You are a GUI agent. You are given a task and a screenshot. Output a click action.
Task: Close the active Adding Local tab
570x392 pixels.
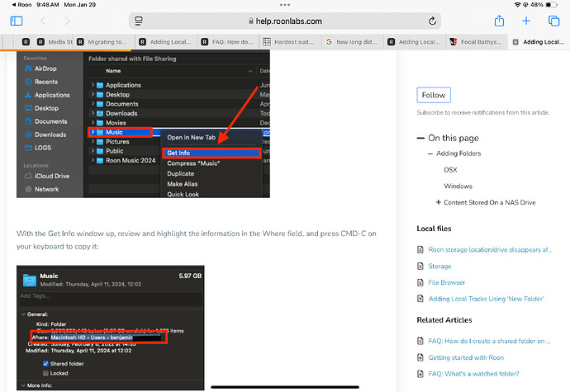pyautogui.click(x=515, y=42)
